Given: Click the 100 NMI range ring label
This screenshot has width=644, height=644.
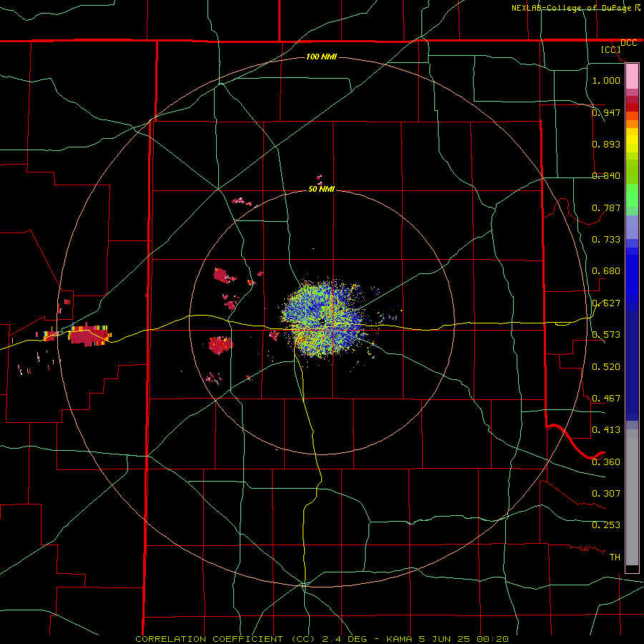Looking at the screenshot, I should 321,57.
